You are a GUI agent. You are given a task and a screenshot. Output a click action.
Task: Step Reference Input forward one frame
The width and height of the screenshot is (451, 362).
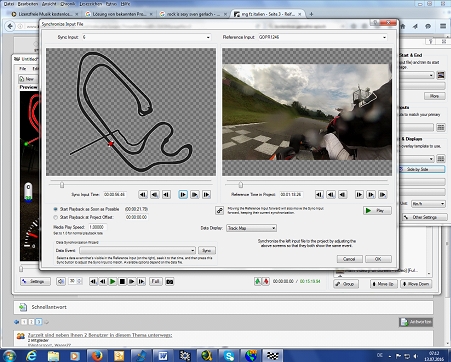click(359, 194)
